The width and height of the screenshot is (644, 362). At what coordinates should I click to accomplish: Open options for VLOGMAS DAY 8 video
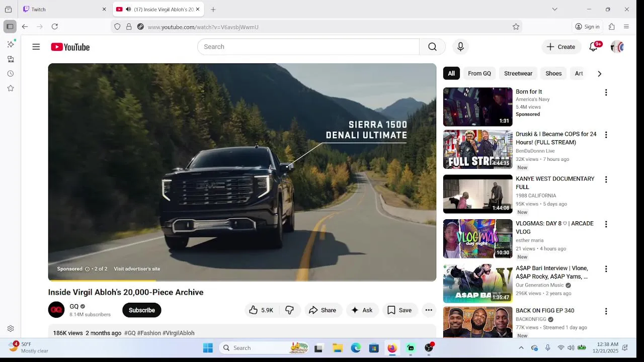[606, 224]
